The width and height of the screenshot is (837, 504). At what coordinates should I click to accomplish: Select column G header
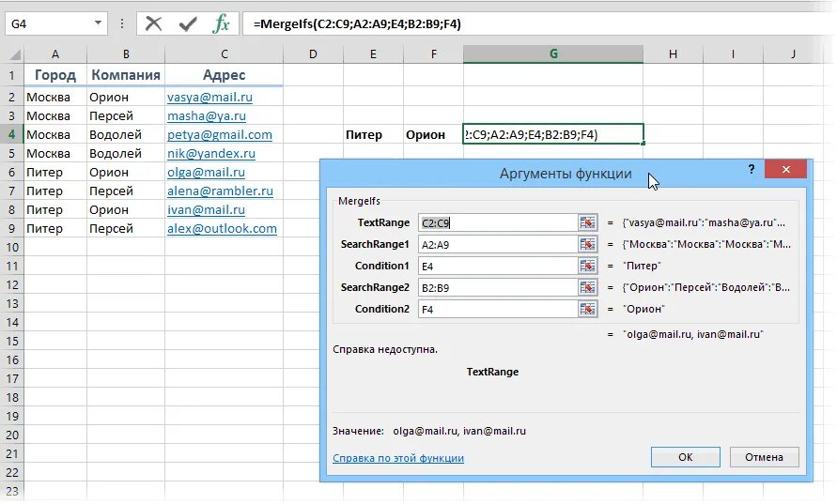[553, 53]
